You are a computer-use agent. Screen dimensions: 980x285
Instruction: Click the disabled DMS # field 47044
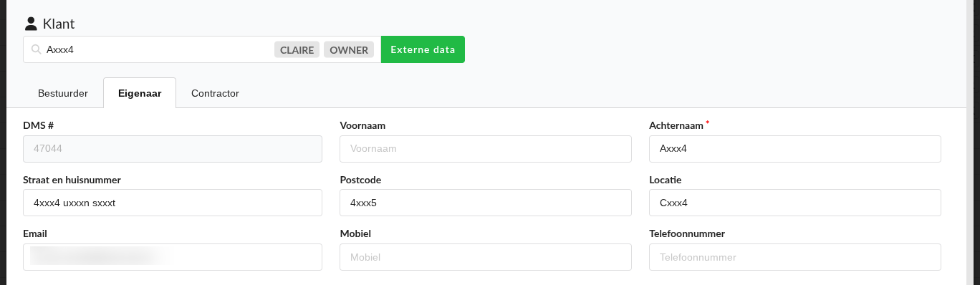[x=173, y=149]
